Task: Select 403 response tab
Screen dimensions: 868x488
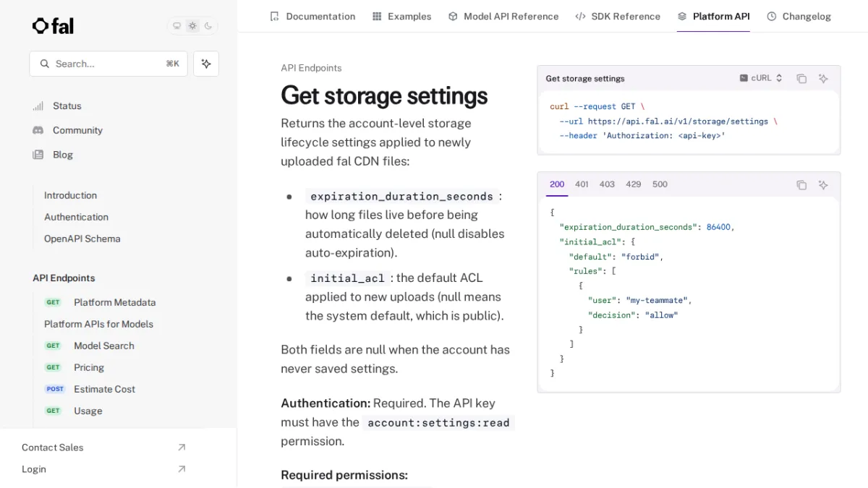Action: click(x=607, y=184)
